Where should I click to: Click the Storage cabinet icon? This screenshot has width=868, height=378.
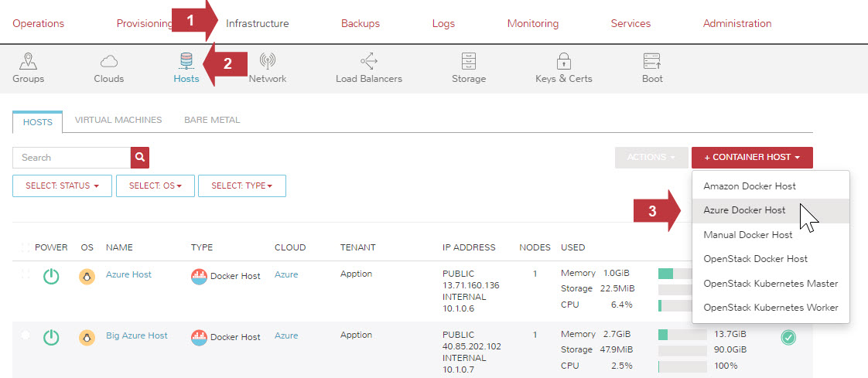(469, 61)
